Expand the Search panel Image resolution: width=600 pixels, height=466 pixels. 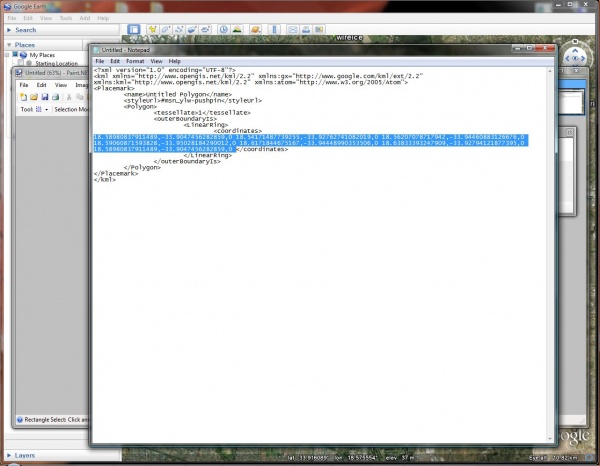pos(9,30)
